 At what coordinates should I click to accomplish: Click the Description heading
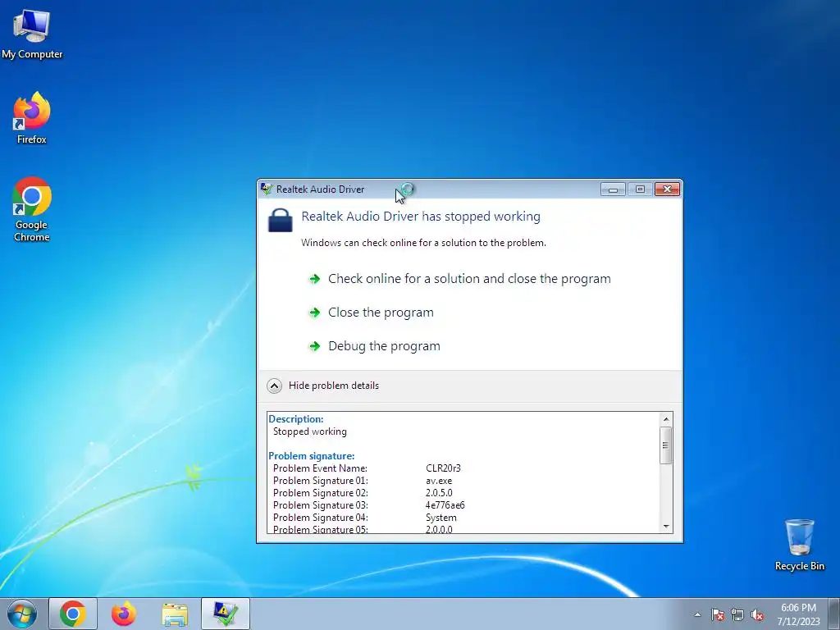tap(295, 419)
